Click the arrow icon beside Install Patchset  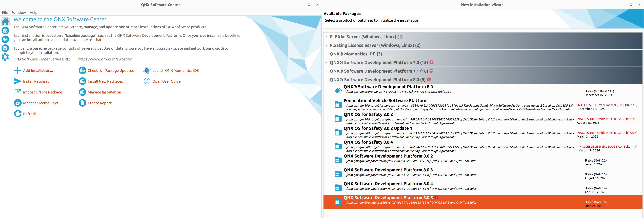point(18,81)
